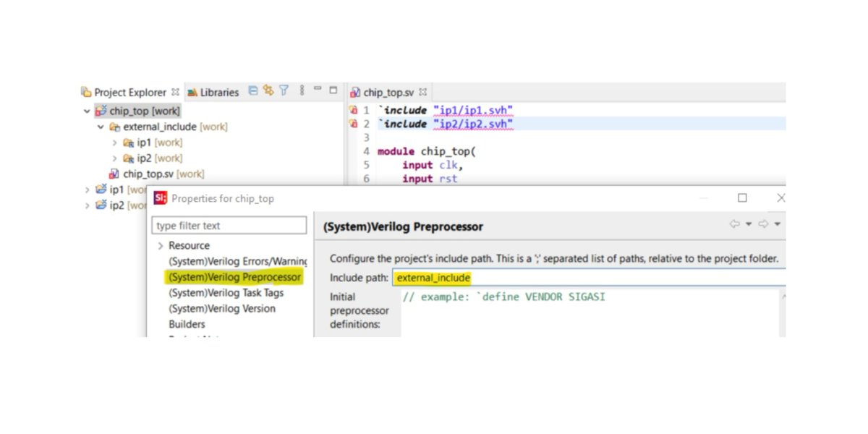Expand the top-level ip1 project node

88,190
